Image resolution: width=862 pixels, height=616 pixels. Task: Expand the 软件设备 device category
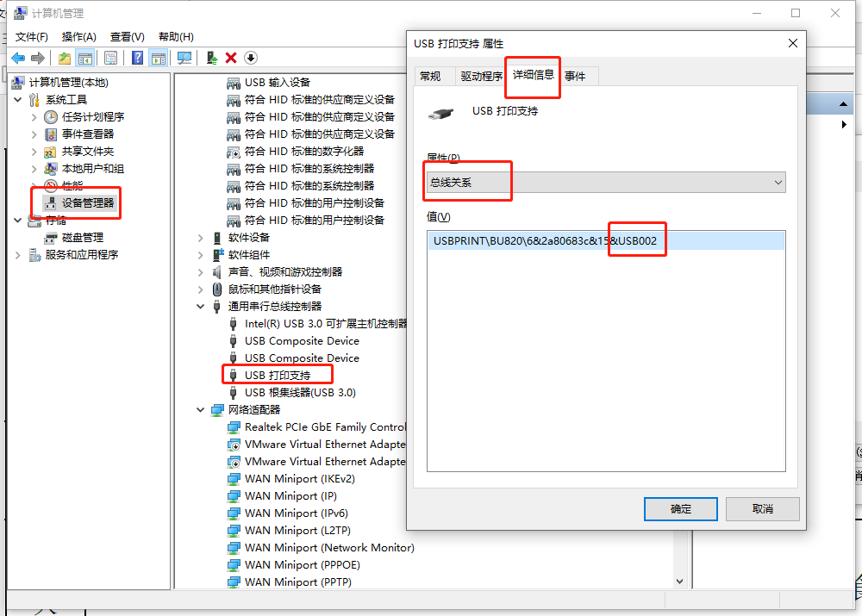click(201, 237)
